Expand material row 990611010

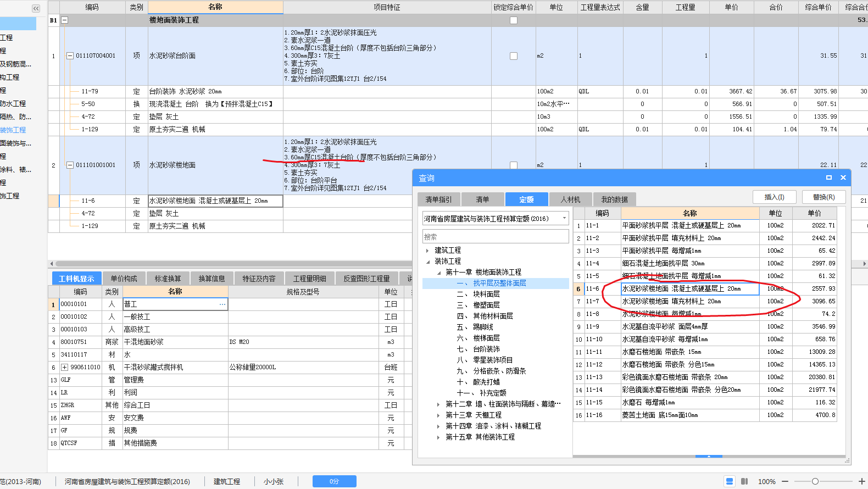tap(64, 367)
